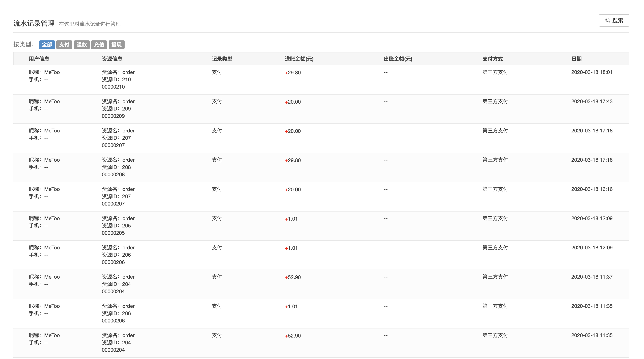Click the 出账金额(元) column header
The width and height of the screenshot is (644, 359).
point(398,59)
